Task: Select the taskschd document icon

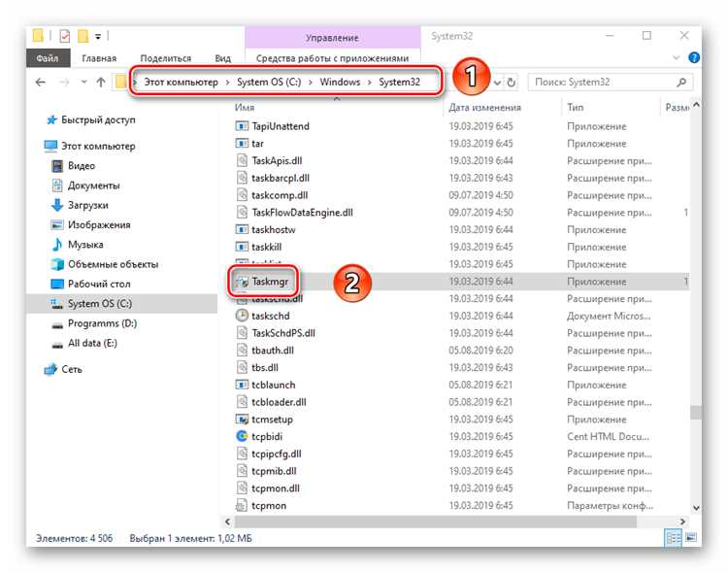Action: tap(242, 316)
